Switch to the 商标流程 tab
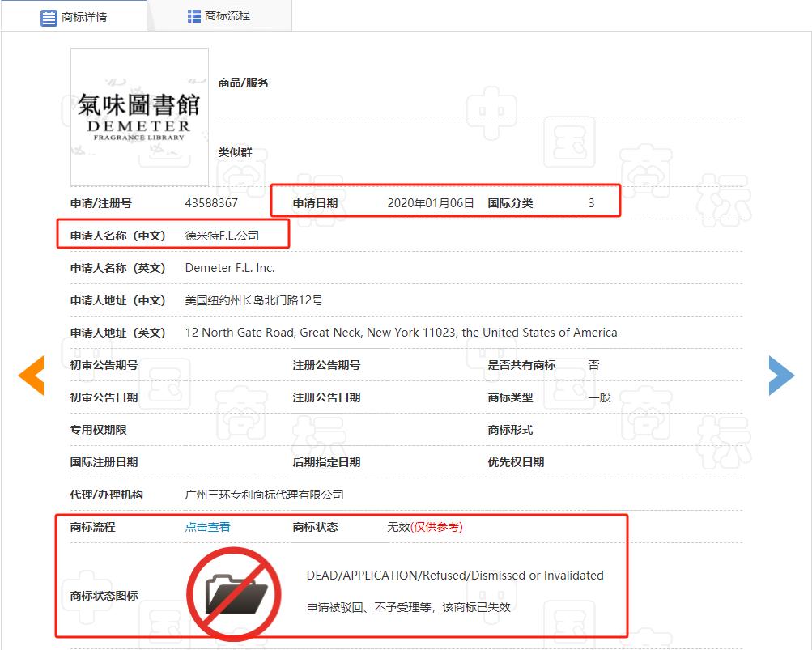The height and width of the screenshot is (650, 812). [x=227, y=16]
